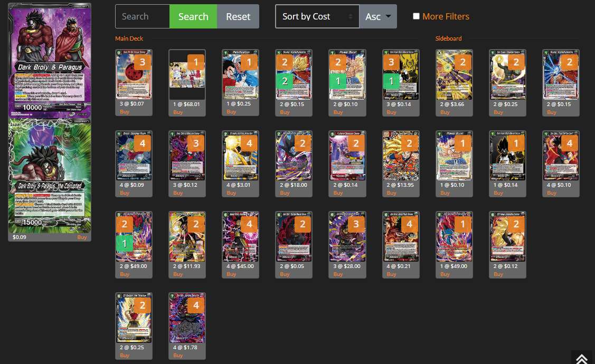Enable the More Filters checkbox
The image size is (595, 364).
coord(416,16)
